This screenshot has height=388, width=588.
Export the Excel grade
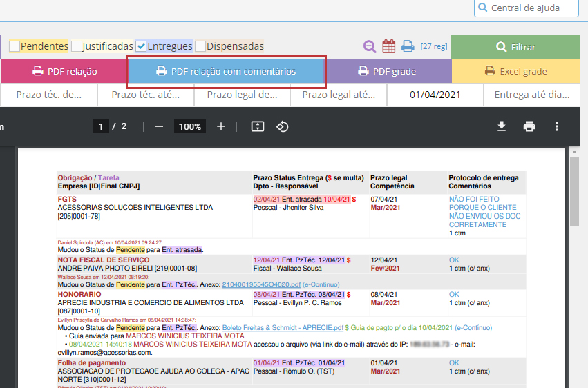click(515, 71)
